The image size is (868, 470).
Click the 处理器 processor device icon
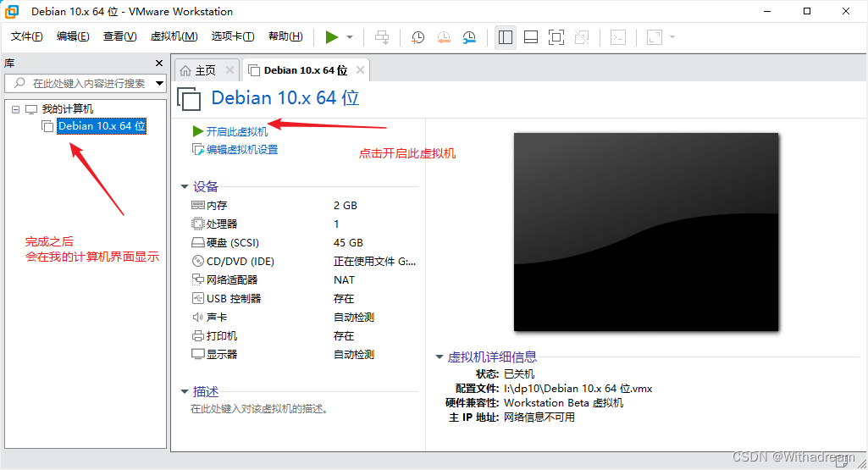click(197, 224)
